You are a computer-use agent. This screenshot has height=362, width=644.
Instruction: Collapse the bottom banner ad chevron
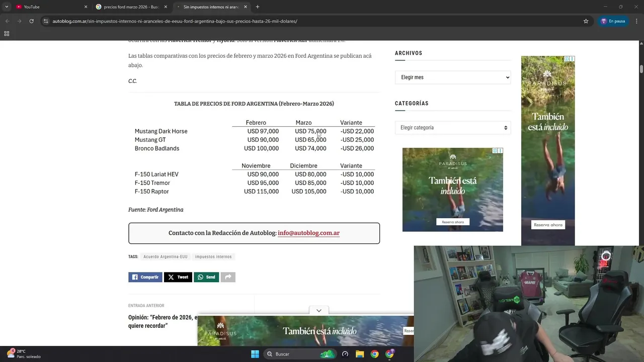click(318, 311)
